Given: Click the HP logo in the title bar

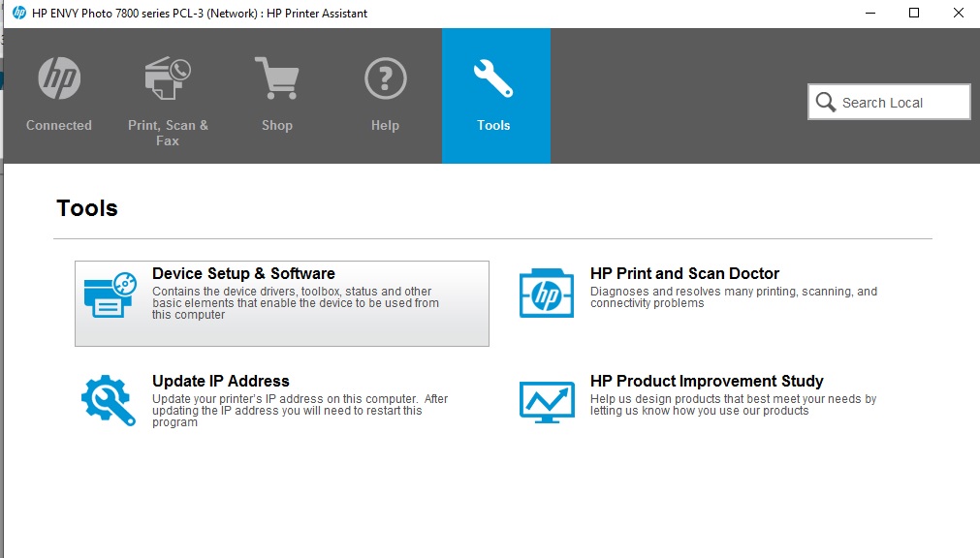Looking at the screenshot, I should (x=19, y=14).
